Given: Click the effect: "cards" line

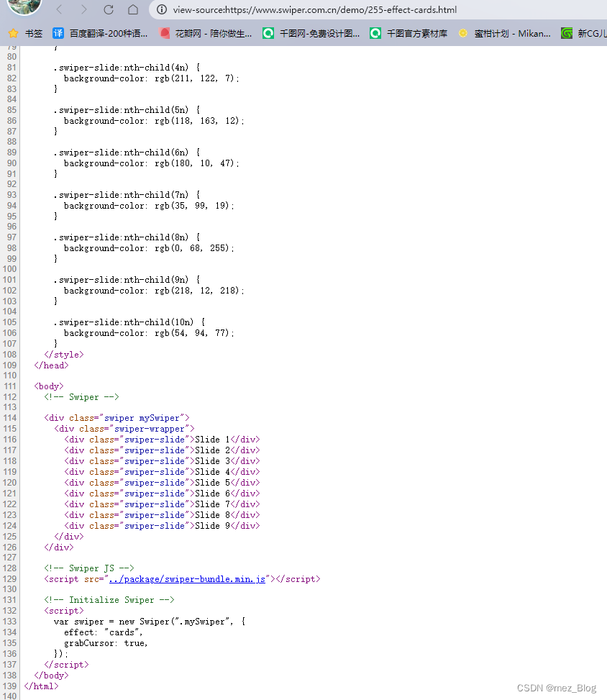Looking at the screenshot, I should click(103, 632).
